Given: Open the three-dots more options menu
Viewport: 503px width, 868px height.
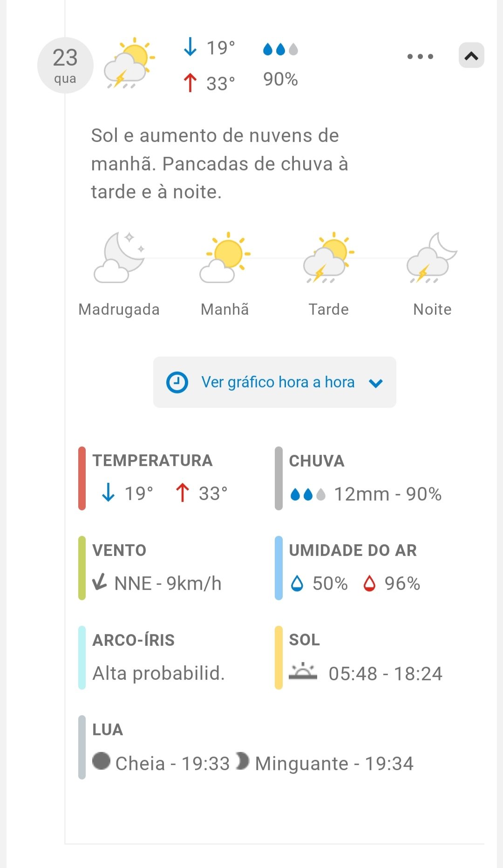Looking at the screenshot, I should tap(420, 56).
